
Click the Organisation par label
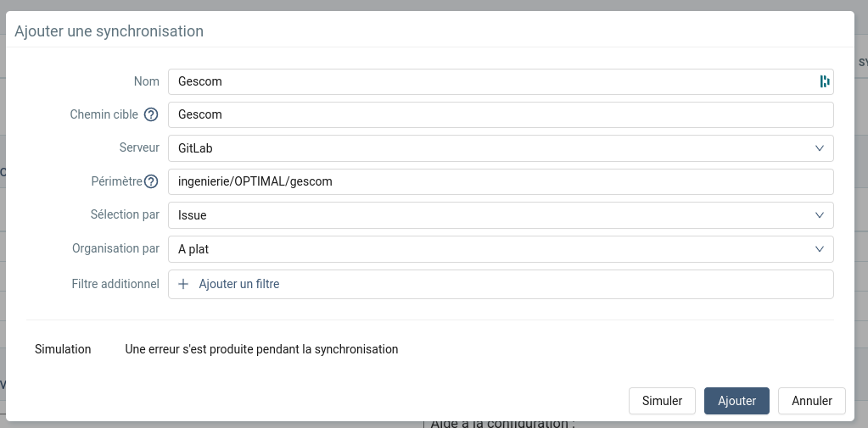(x=115, y=249)
